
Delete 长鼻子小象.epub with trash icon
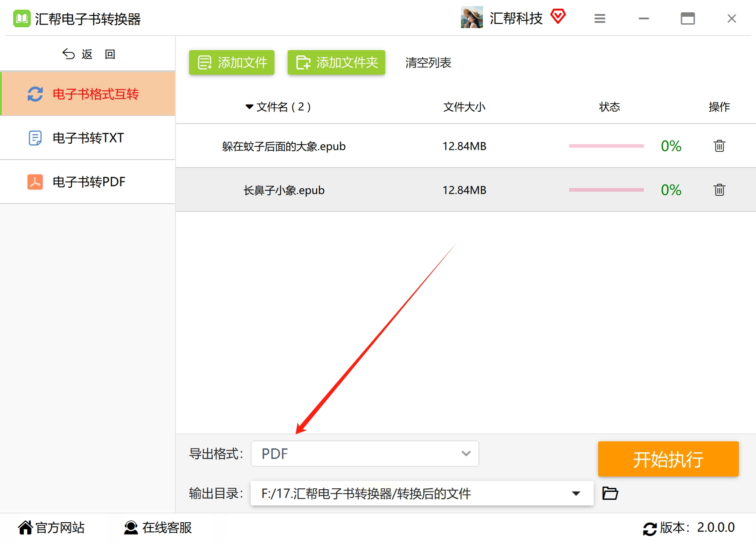pos(719,190)
